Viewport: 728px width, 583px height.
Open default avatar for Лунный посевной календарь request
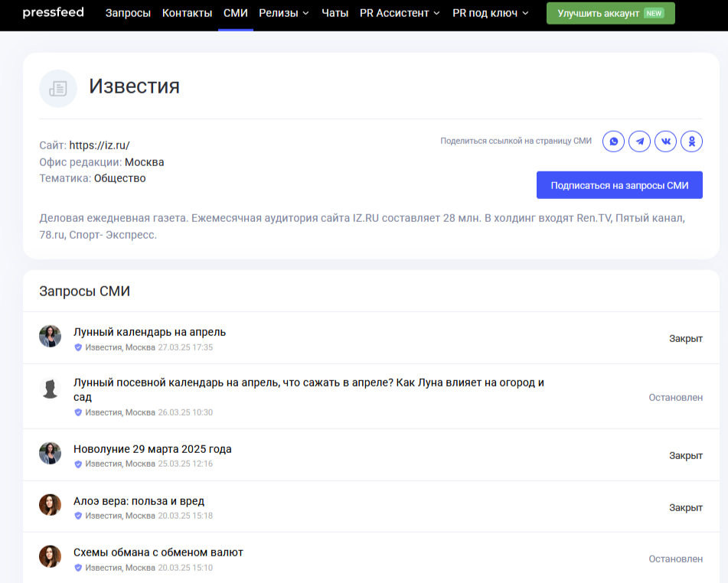click(x=51, y=388)
